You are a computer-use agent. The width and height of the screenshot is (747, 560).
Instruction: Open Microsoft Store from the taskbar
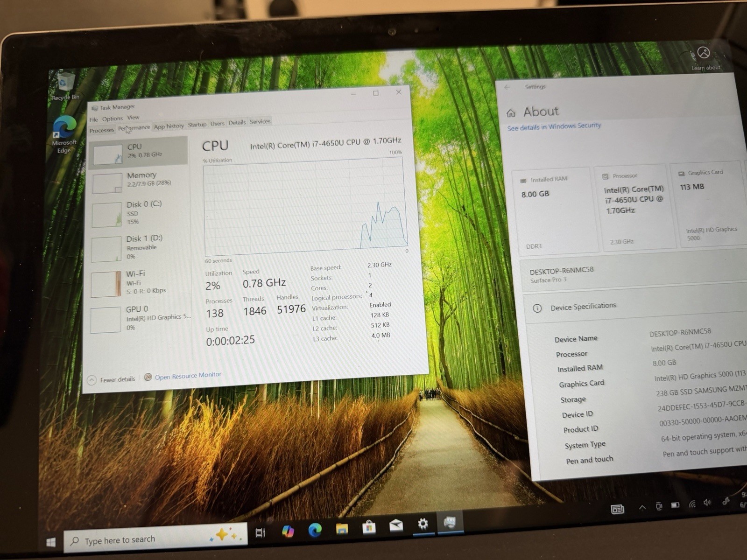(x=369, y=527)
